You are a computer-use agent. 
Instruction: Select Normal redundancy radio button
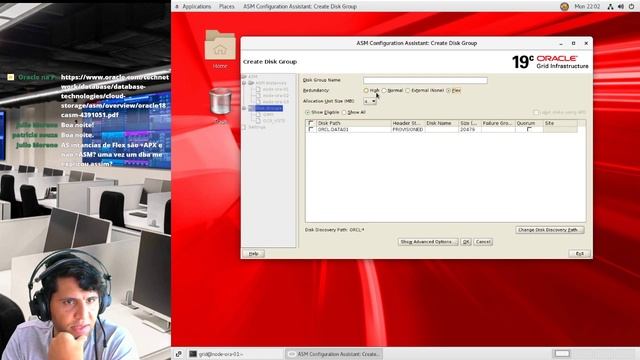[x=384, y=91]
